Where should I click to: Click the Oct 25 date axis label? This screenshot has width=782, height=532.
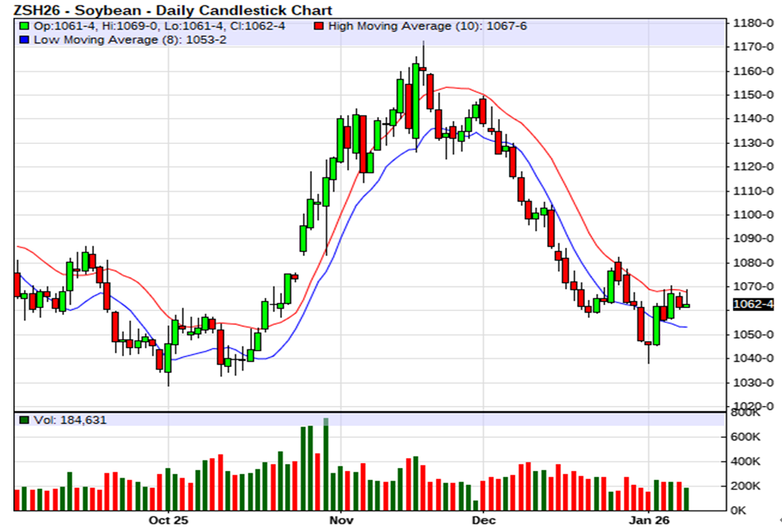pos(169,519)
